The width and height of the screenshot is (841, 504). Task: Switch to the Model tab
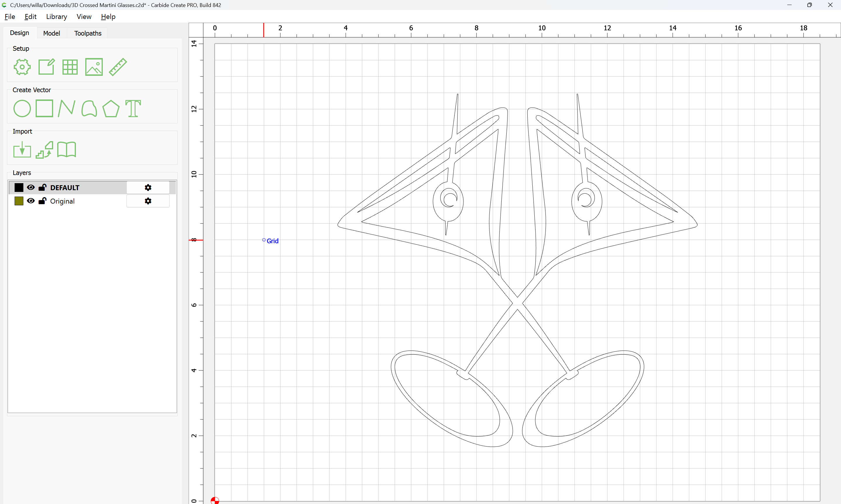click(51, 33)
